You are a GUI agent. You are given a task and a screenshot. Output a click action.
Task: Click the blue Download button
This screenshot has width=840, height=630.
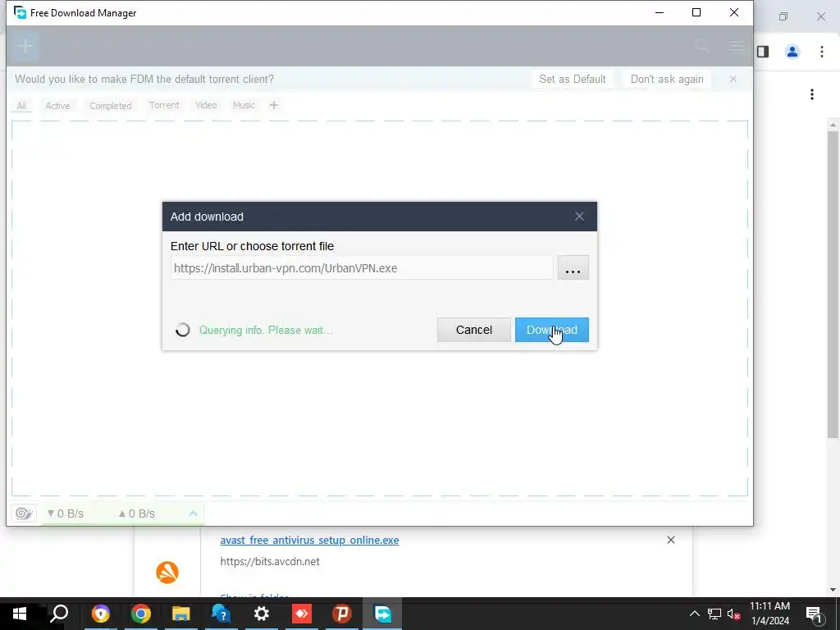pos(552,330)
